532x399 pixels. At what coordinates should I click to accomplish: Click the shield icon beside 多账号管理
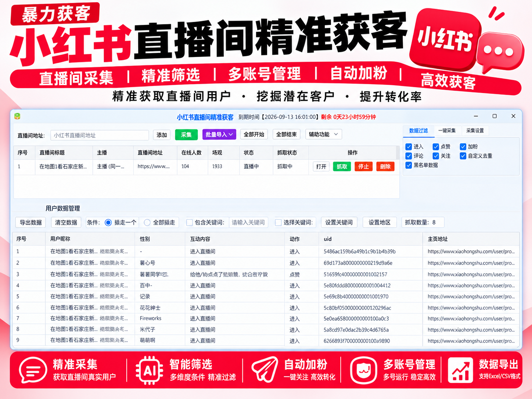coord(363,370)
